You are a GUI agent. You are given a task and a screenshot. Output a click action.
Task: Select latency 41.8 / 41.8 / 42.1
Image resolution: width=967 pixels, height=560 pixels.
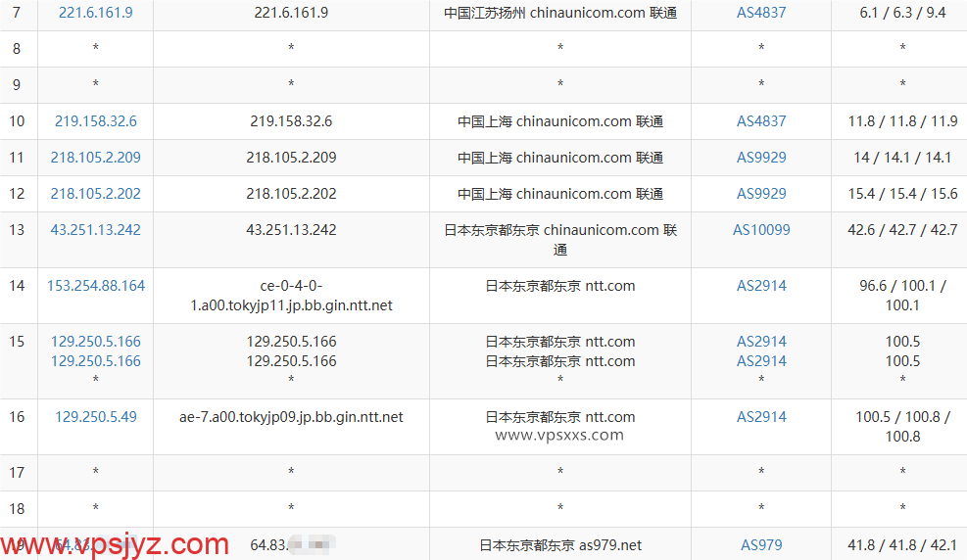902,545
